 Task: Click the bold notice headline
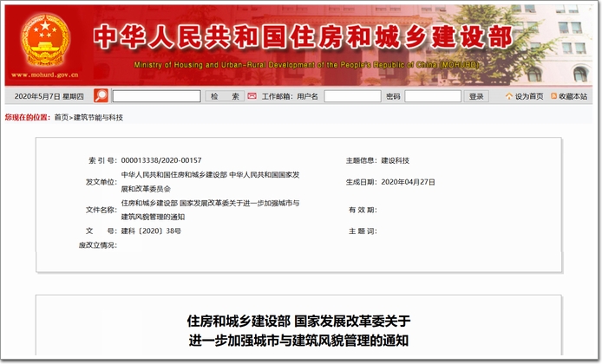pos(299,331)
